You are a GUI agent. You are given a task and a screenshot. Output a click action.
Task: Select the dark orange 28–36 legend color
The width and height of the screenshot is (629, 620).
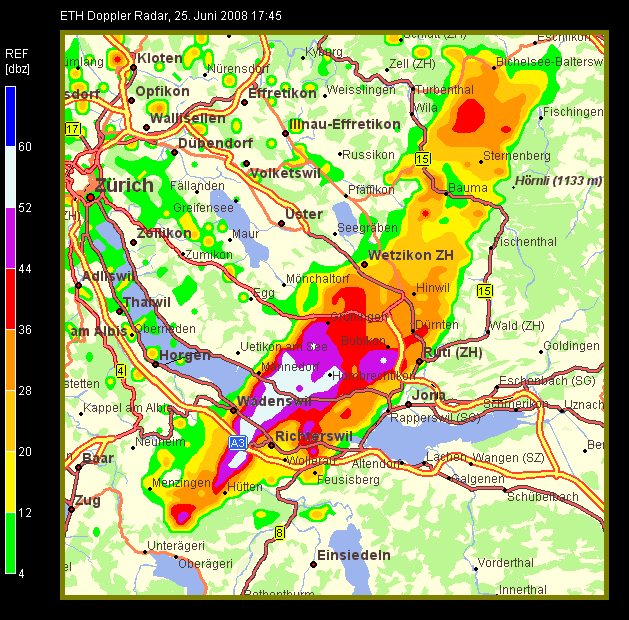tap(10, 360)
